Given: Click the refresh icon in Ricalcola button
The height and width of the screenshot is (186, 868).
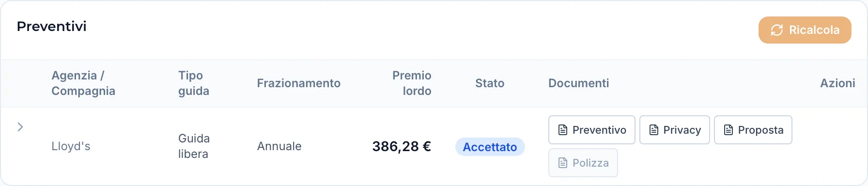Looking at the screenshot, I should [x=777, y=30].
